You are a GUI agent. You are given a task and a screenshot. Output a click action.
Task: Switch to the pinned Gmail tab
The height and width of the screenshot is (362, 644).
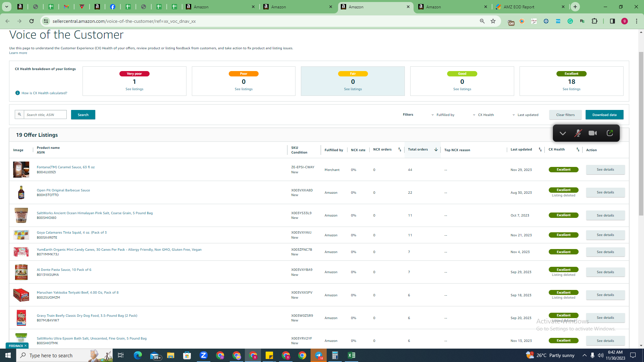coord(66,7)
